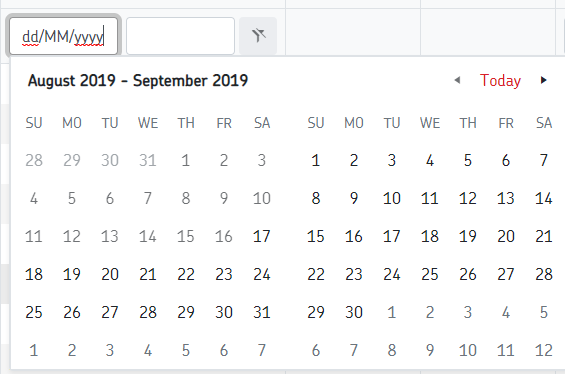Image resolution: width=565 pixels, height=374 pixels.
Task: Pick August 24 in the left calendar
Action: tap(262, 274)
